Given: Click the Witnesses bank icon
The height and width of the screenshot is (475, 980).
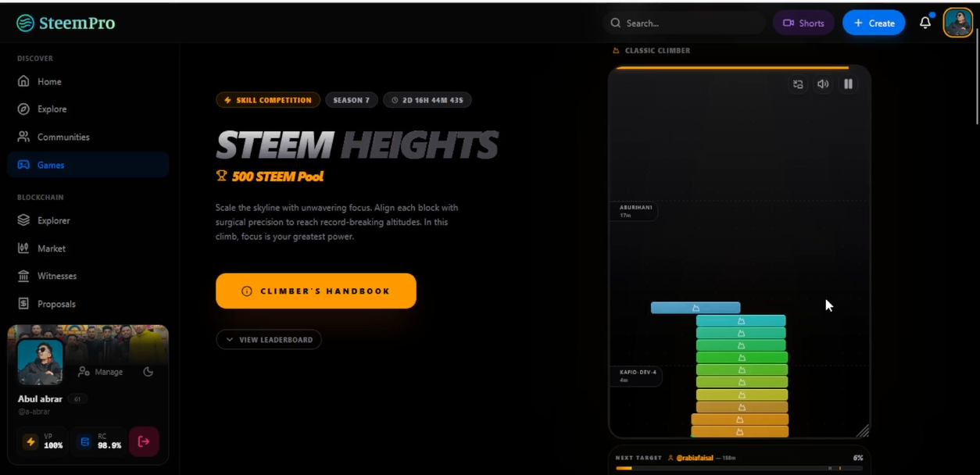Looking at the screenshot, I should coord(23,276).
